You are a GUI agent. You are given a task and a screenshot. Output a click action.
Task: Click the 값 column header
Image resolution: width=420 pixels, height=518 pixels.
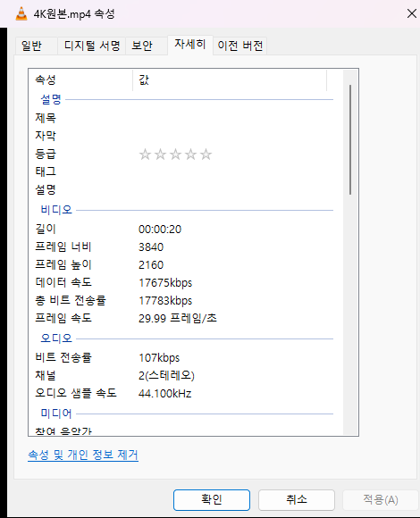click(230, 79)
